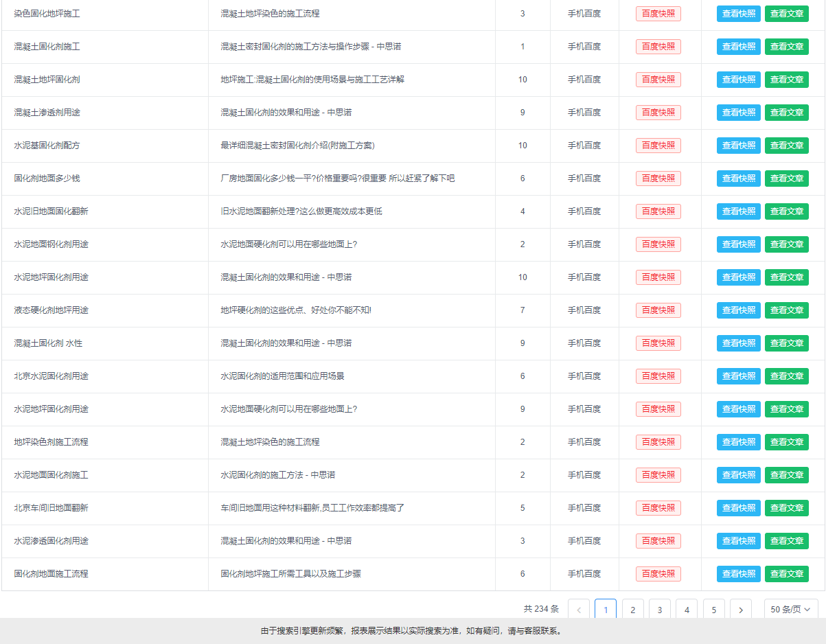Click 查看快照 for 水泥地面钢化剂用途

(x=739, y=244)
